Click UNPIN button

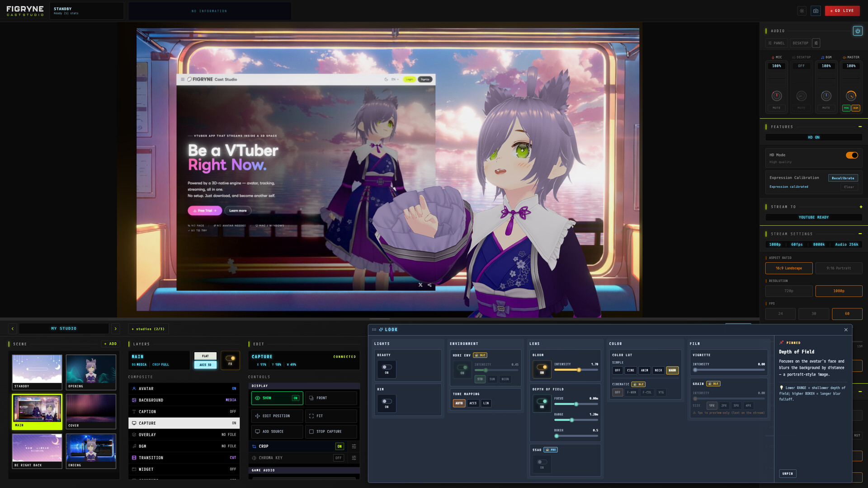pyautogui.click(x=788, y=474)
